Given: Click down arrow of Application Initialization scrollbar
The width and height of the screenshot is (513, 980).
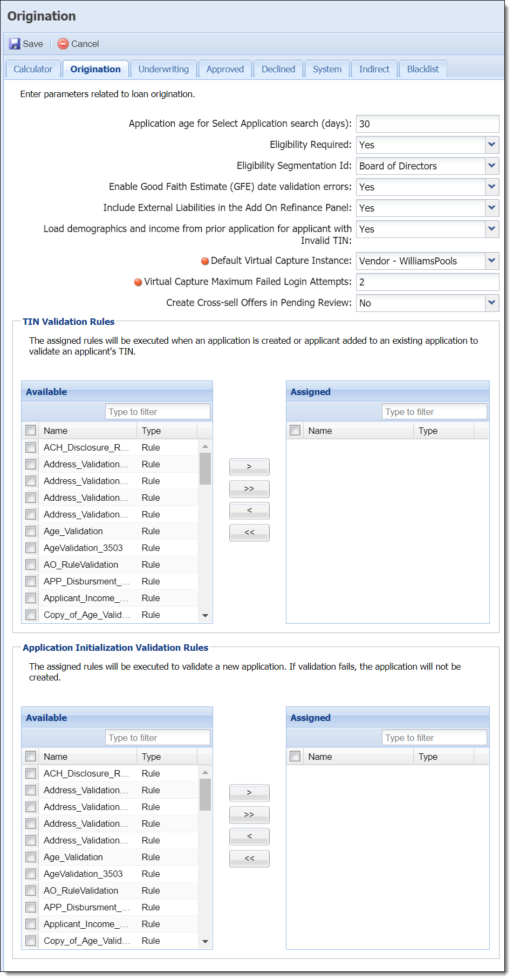Looking at the screenshot, I should click(205, 941).
